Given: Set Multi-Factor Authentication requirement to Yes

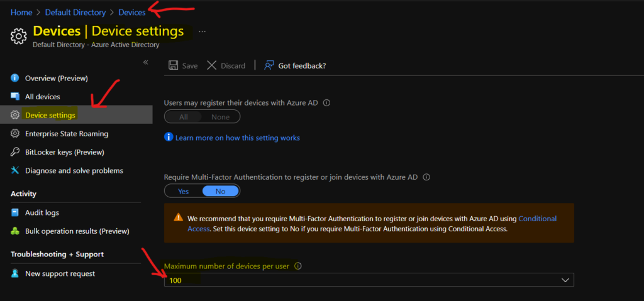Looking at the screenshot, I should (x=183, y=192).
